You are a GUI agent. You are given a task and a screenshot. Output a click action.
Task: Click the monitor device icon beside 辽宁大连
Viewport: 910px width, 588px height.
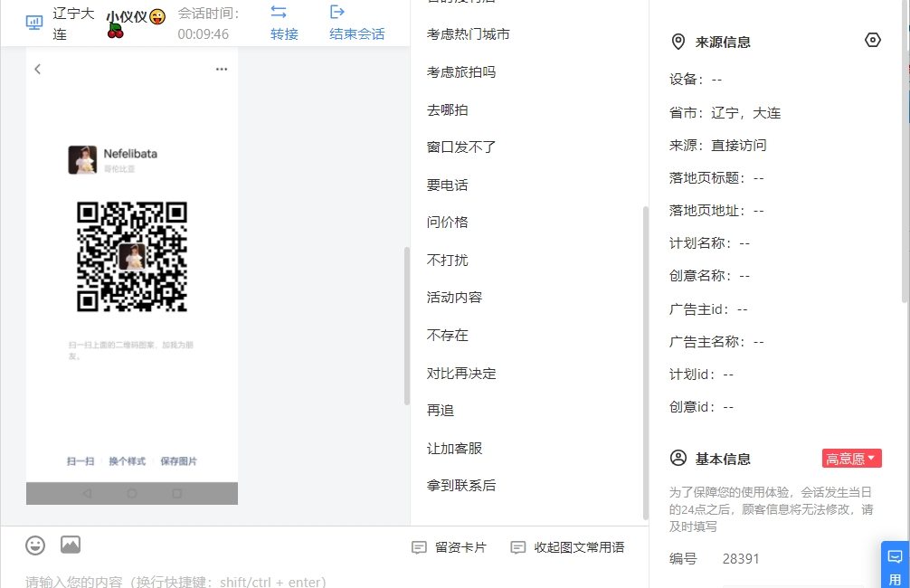coord(34,24)
